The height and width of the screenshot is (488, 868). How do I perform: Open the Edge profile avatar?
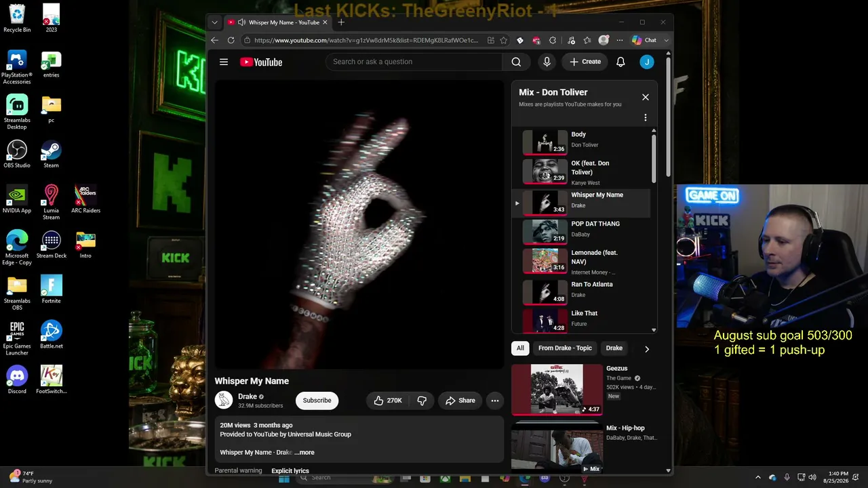pos(604,40)
